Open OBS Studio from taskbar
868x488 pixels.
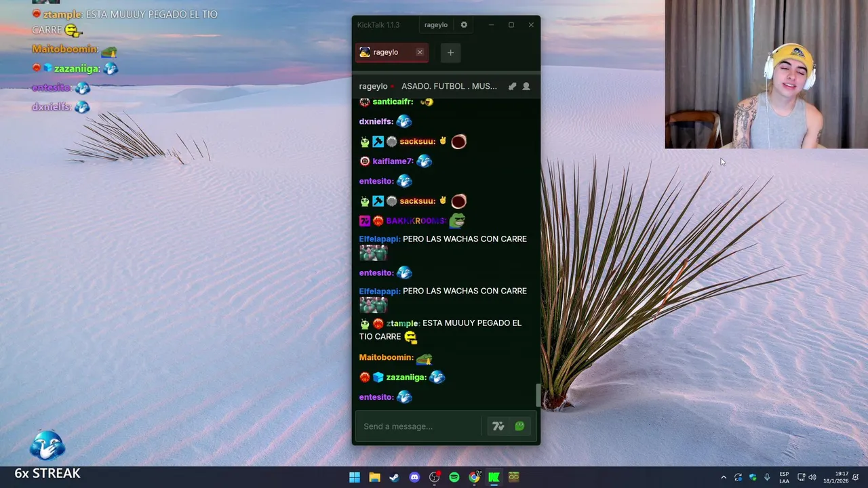pos(434,477)
